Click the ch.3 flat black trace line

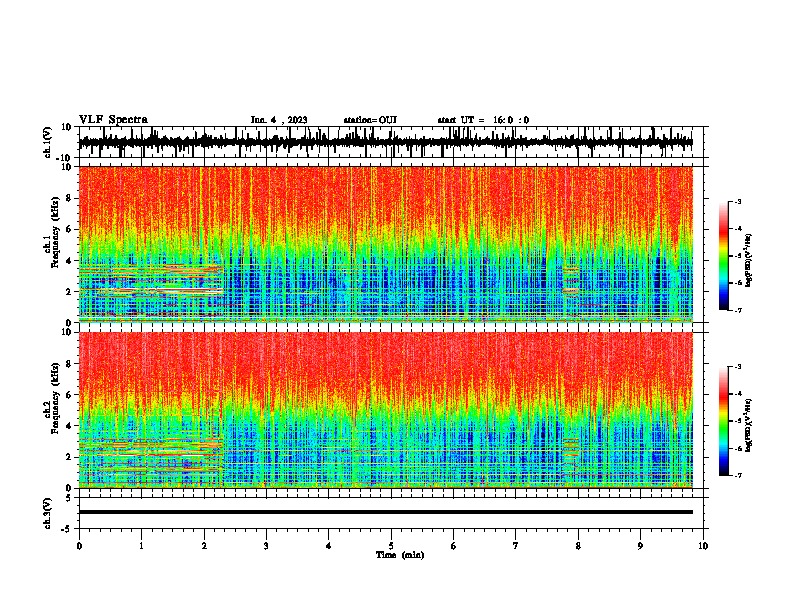point(385,512)
